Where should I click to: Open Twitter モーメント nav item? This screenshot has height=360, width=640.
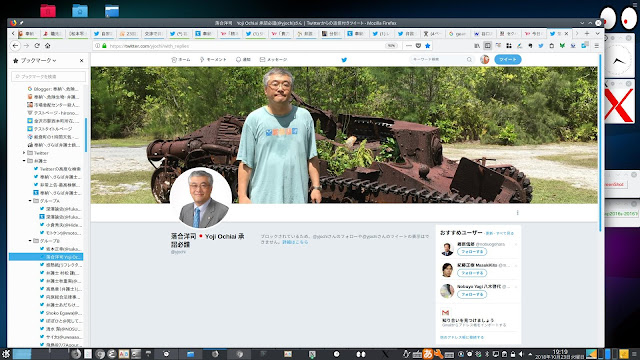[x=213, y=60]
